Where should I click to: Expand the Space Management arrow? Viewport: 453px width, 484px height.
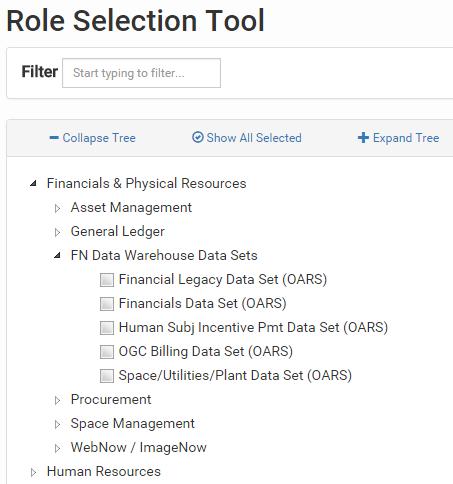click(x=57, y=424)
